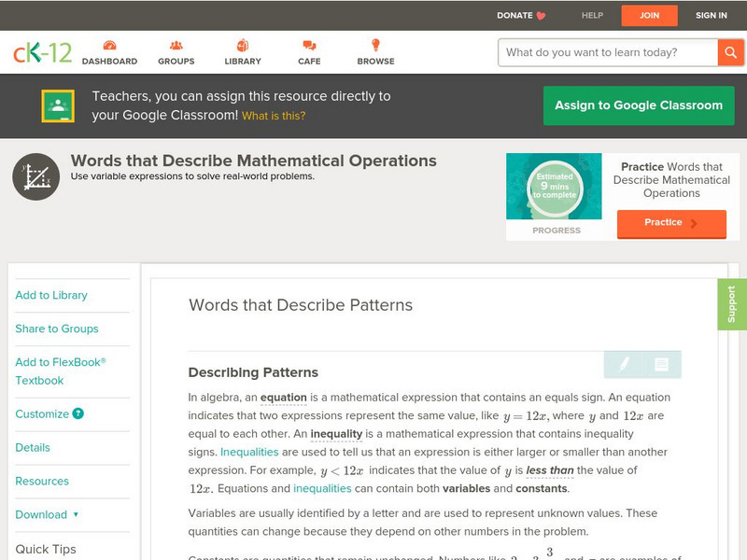Click the GROUPS menu label
This screenshot has height=560, width=747.
(x=176, y=62)
